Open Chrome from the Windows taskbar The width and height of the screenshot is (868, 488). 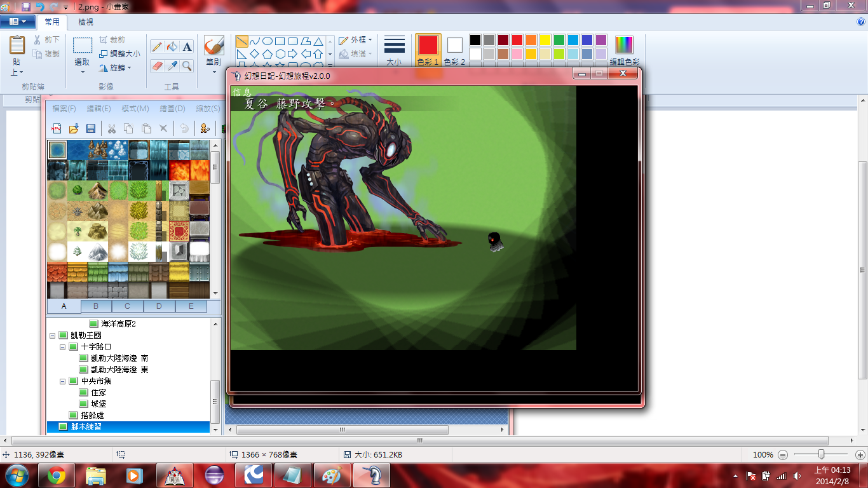(x=57, y=475)
